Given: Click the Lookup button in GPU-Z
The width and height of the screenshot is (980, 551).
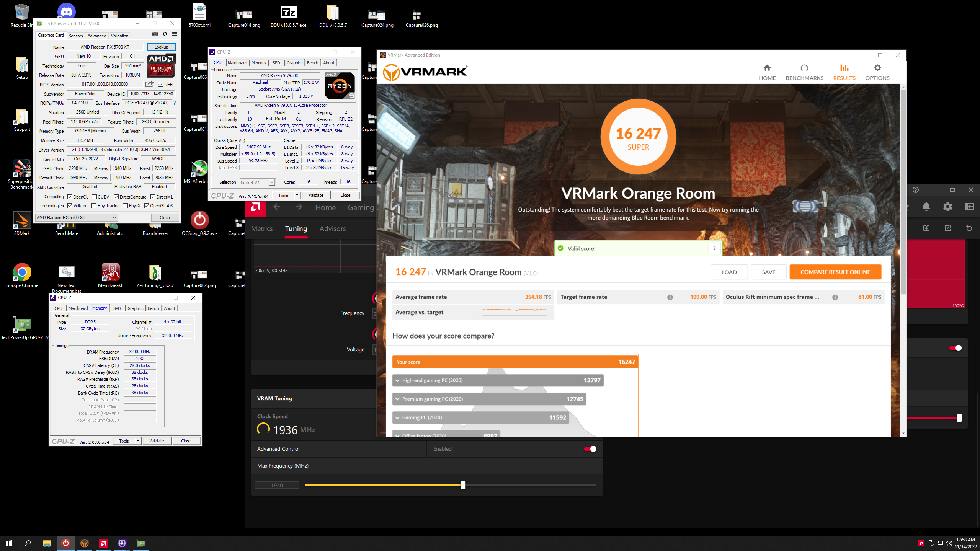Looking at the screenshot, I should [x=161, y=47].
